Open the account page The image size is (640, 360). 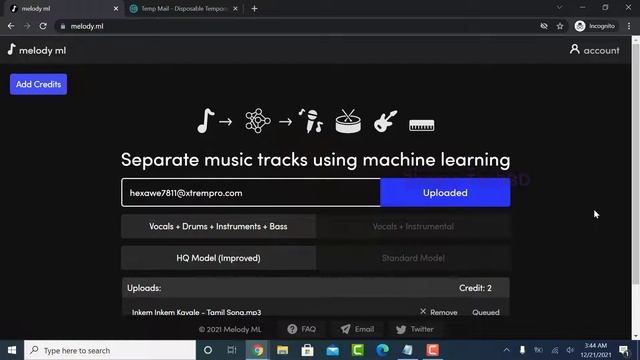[x=595, y=50]
